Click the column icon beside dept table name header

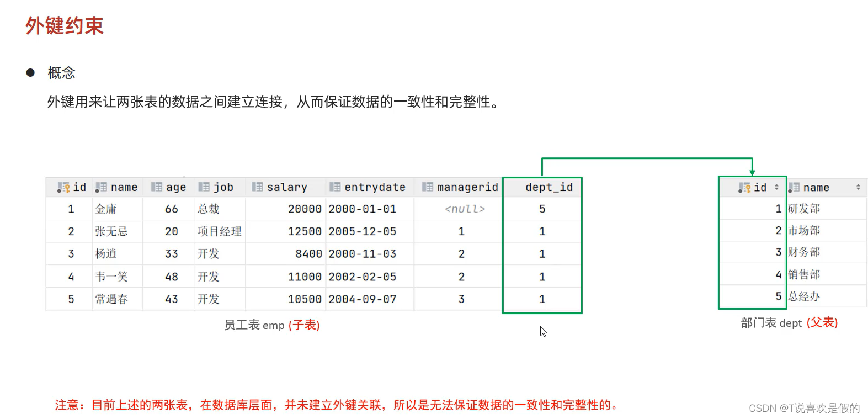[794, 188]
